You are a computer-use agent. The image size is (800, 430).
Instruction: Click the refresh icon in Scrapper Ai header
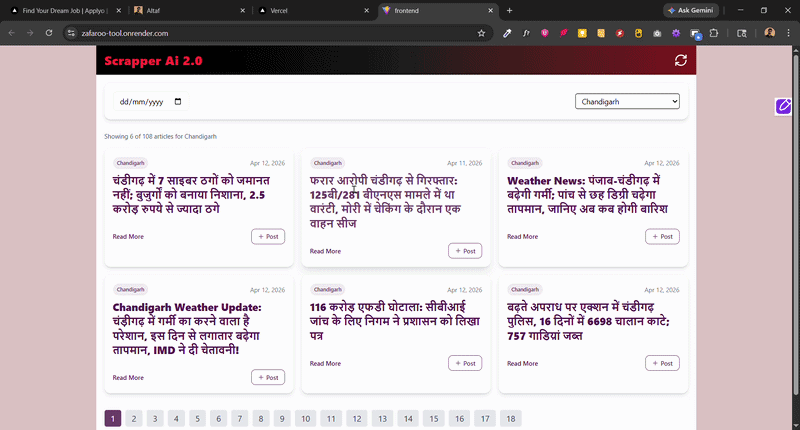tap(681, 61)
